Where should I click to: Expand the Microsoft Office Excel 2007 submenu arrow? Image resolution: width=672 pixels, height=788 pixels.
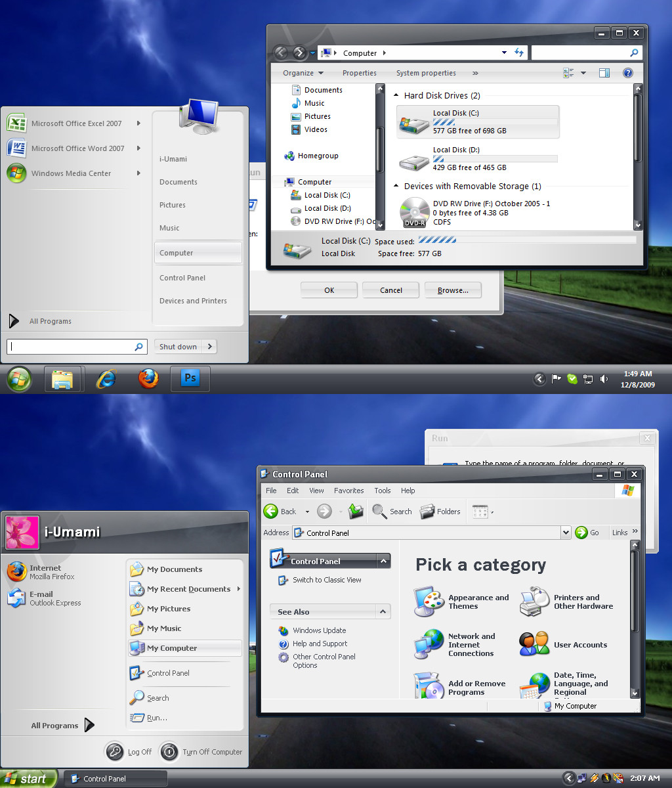click(x=138, y=123)
